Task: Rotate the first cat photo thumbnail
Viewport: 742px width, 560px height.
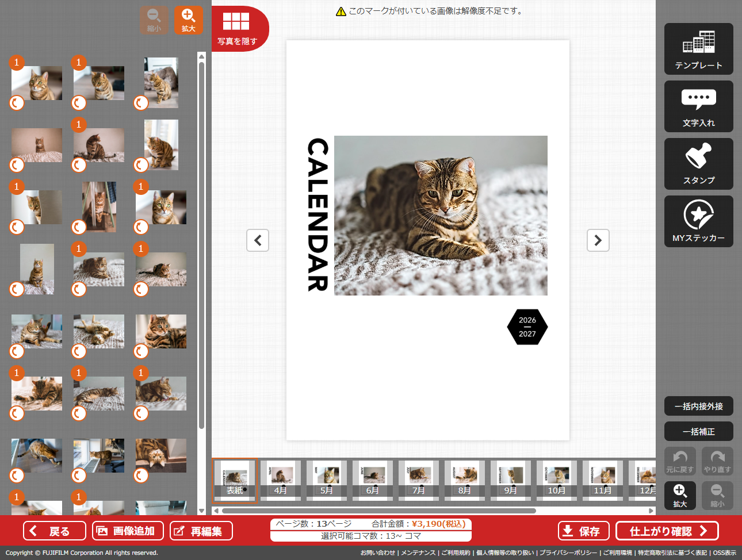Action: (x=17, y=103)
